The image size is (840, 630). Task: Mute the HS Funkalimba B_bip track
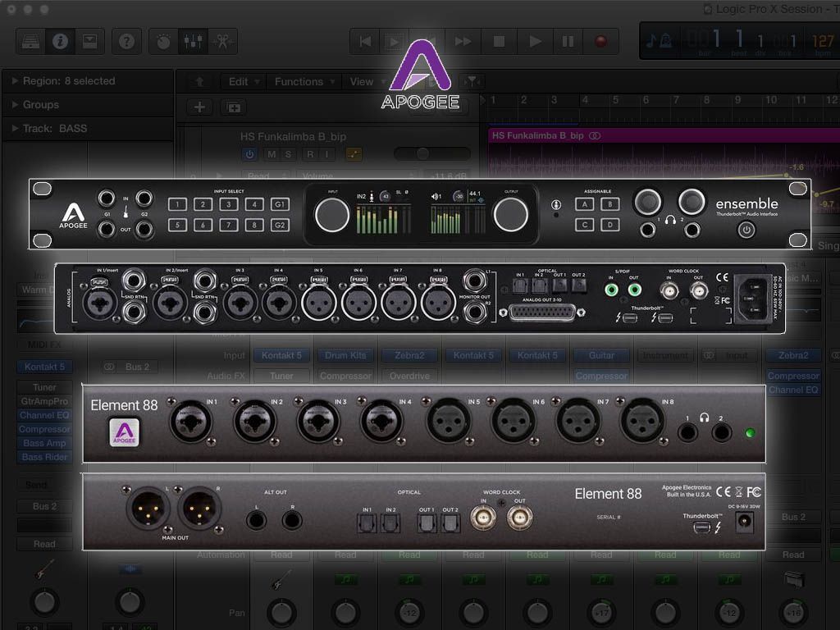272,154
